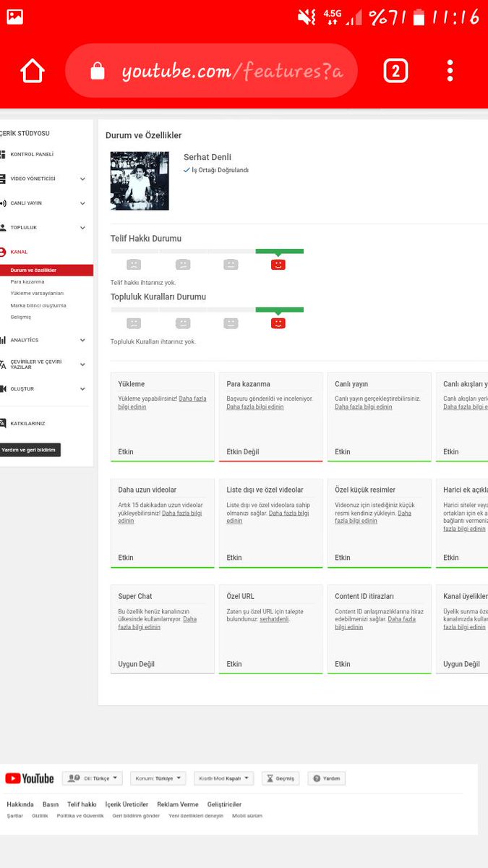Click the Canlı Yayın broadcast icon
488x868 pixels.
tap(3, 203)
